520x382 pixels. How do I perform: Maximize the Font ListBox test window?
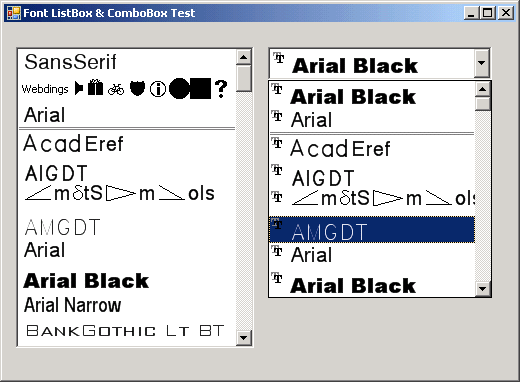point(488,13)
